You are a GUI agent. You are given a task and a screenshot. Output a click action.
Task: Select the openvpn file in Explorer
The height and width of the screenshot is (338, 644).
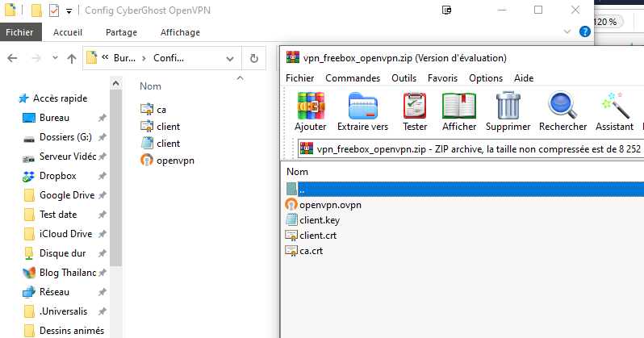click(x=168, y=161)
